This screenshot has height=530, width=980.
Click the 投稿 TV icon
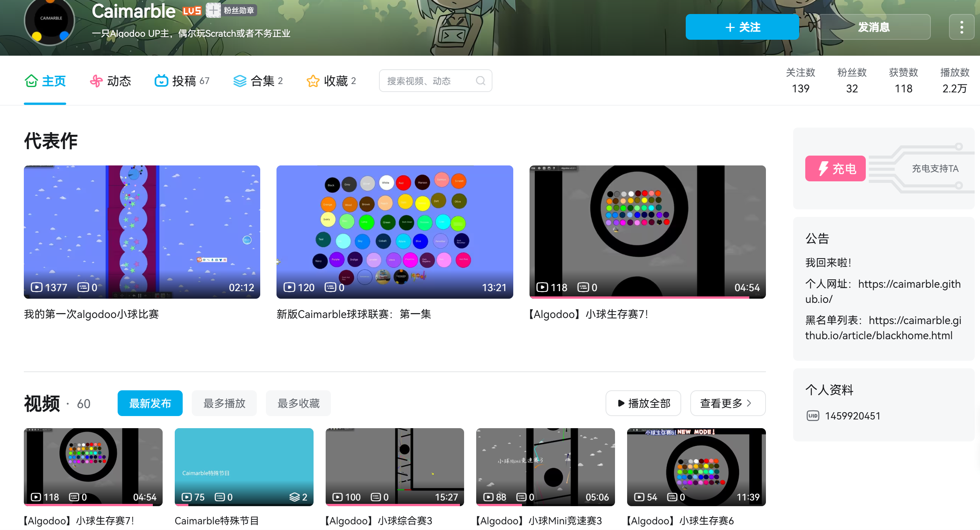(x=161, y=81)
